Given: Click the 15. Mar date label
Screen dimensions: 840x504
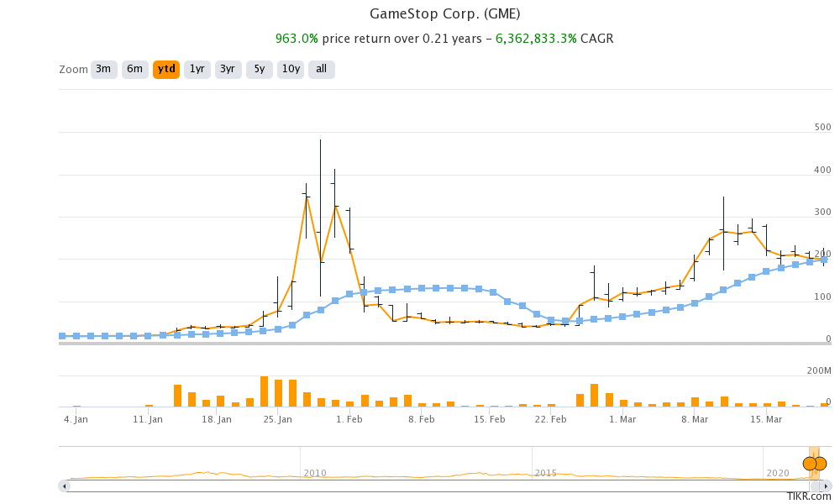Looking at the screenshot, I should [x=766, y=419].
